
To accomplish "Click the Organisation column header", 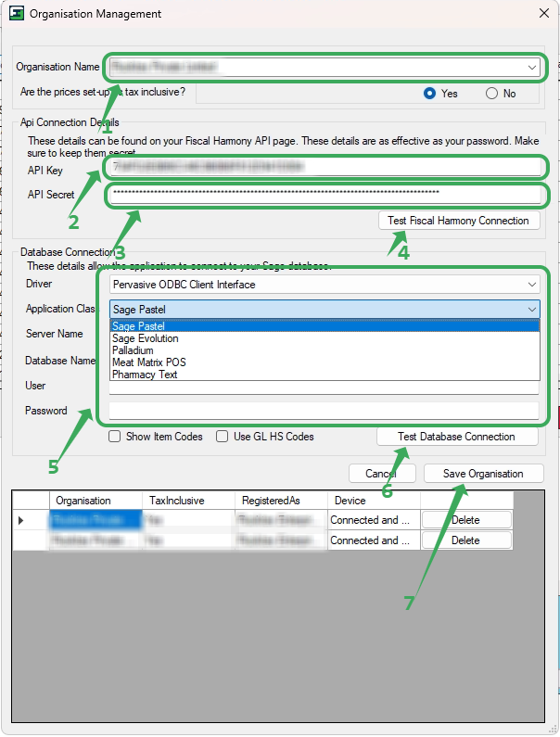I will coord(95,501).
